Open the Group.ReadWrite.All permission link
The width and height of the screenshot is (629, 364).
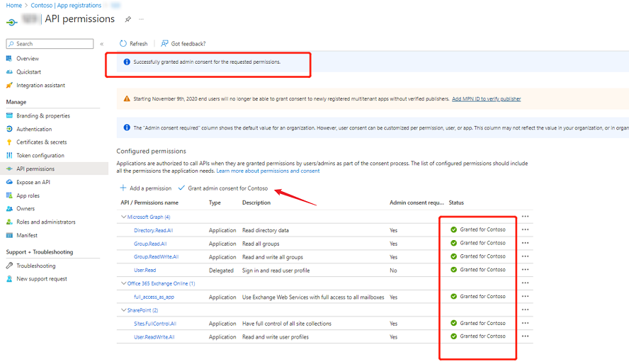156,257
